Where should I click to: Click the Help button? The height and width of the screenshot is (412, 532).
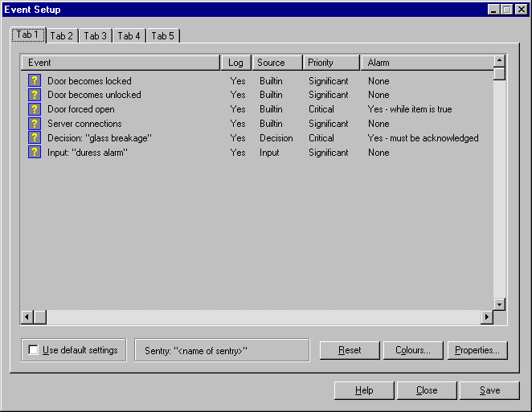coord(364,390)
